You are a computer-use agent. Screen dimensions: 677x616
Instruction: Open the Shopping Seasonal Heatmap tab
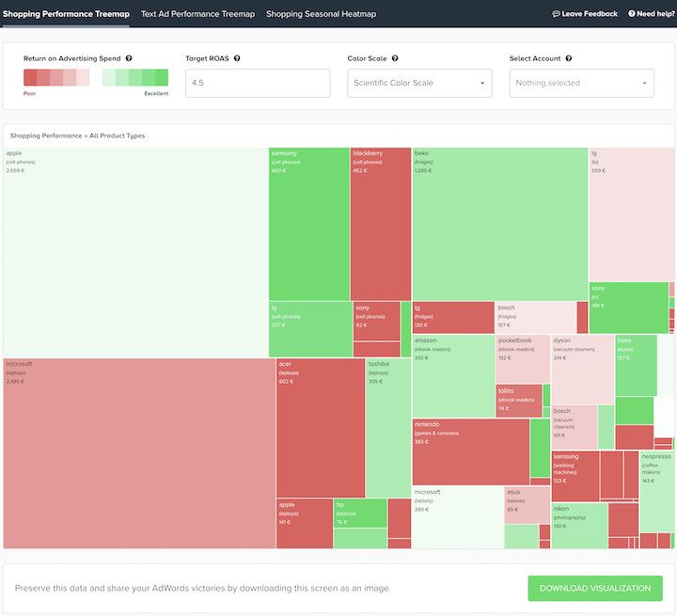tap(321, 14)
